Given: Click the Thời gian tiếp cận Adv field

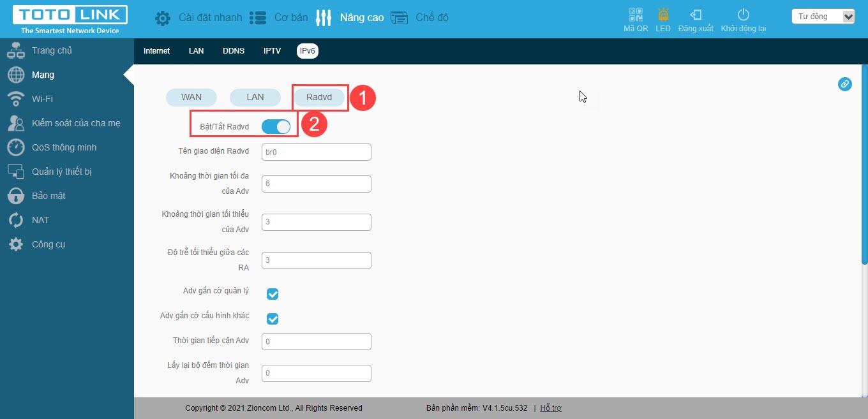Looking at the screenshot, I should click(x=317, y=341).
